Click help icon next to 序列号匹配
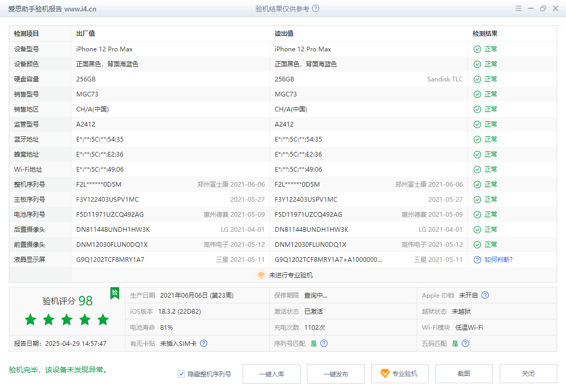566x392 pixels. tap(324, 343)
